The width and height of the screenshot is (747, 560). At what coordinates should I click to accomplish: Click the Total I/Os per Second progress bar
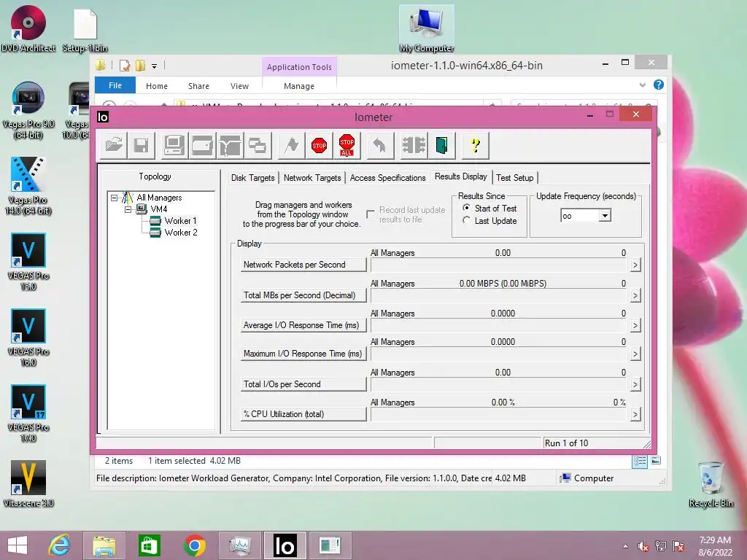pos(498,385)
